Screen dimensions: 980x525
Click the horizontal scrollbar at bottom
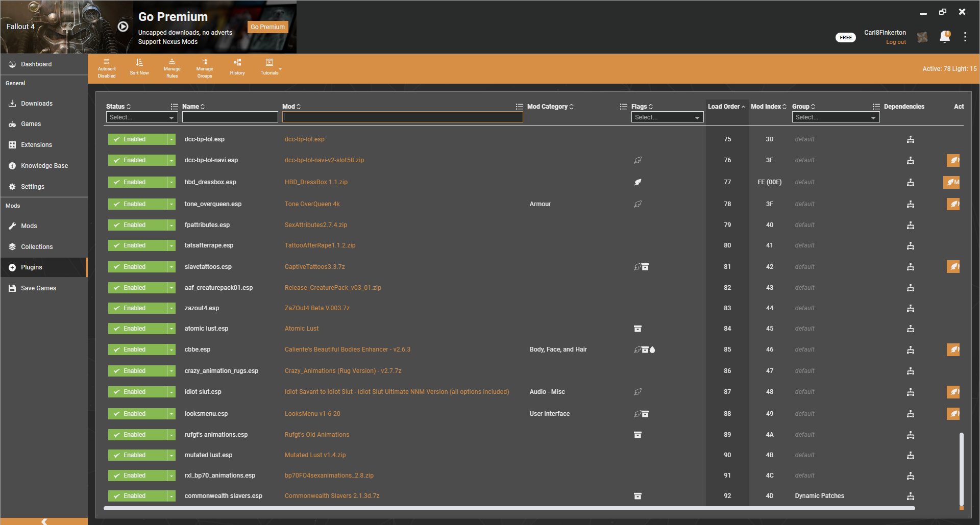pyautogui.click(x=509, y=508)
